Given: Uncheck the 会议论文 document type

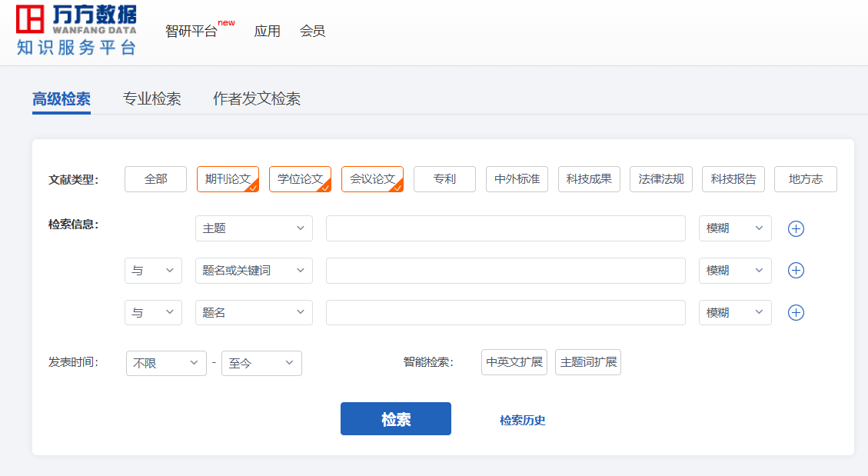Looking at the screenshot, I should [372, 179].
